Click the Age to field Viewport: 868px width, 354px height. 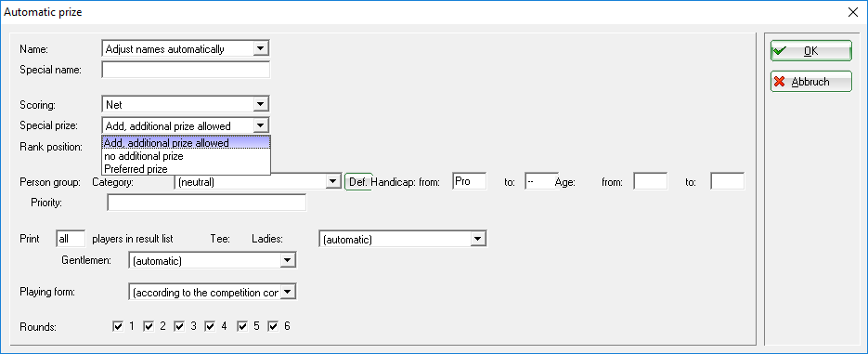tap(728, 180)
